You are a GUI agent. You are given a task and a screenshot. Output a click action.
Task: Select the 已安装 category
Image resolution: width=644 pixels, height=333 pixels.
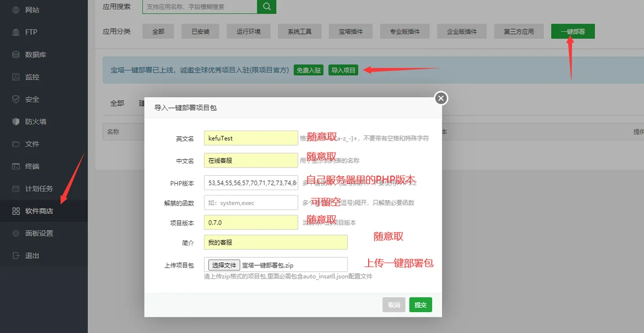201,31
